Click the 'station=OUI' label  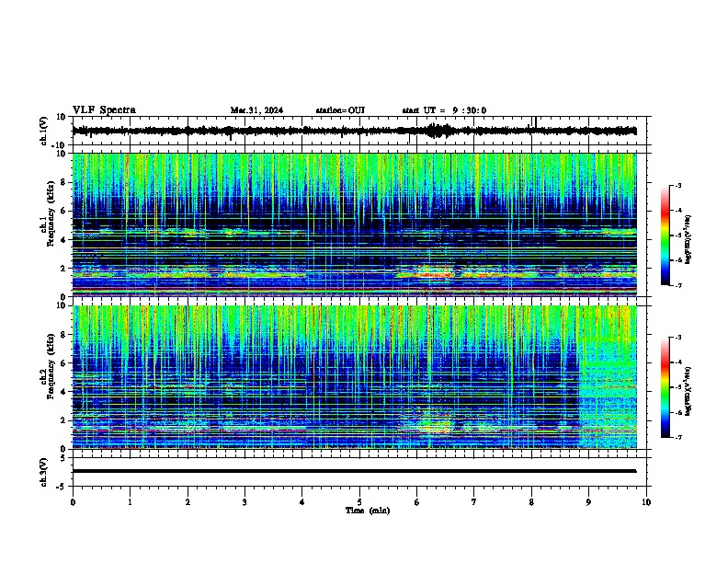pyautogui.click(x=340, y=110)
